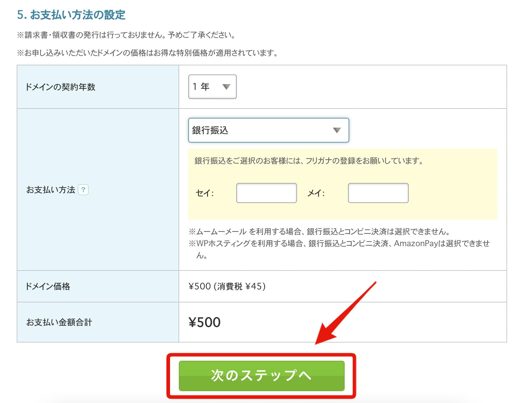Click the red arrow annotation pointing at the button
Screen dimensions: 532x403
[x=346, y=313]
